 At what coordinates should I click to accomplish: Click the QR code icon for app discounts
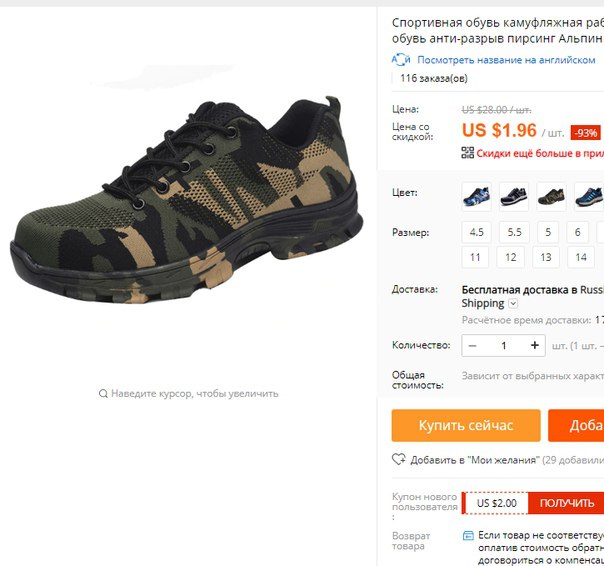[x=468, y=153]
